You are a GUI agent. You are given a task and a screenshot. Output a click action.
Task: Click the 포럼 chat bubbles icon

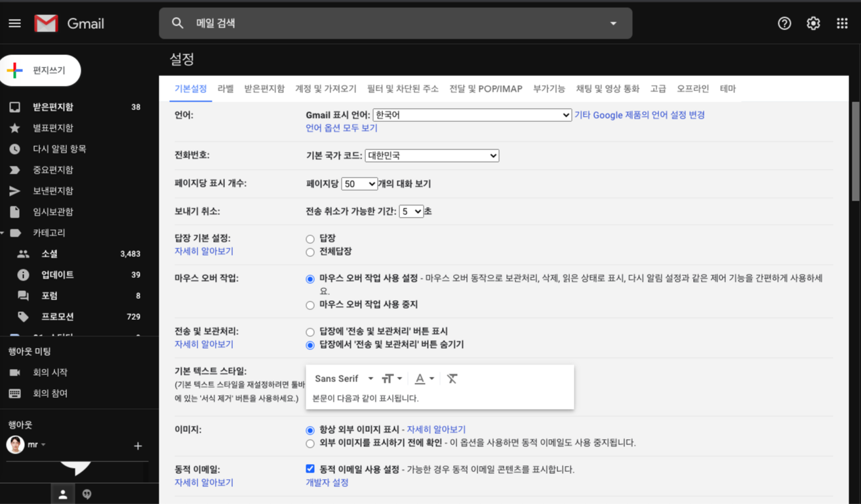(23, 296)
